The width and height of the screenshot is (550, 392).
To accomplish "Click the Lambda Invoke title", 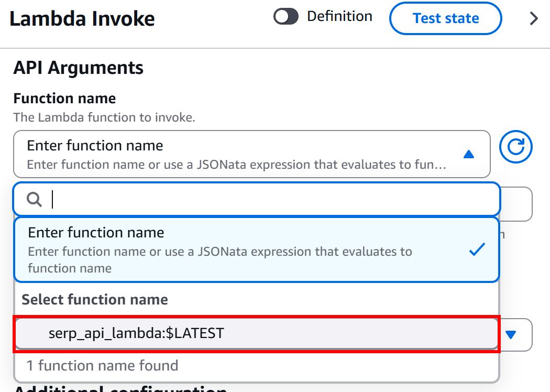I will pos(82,19).
